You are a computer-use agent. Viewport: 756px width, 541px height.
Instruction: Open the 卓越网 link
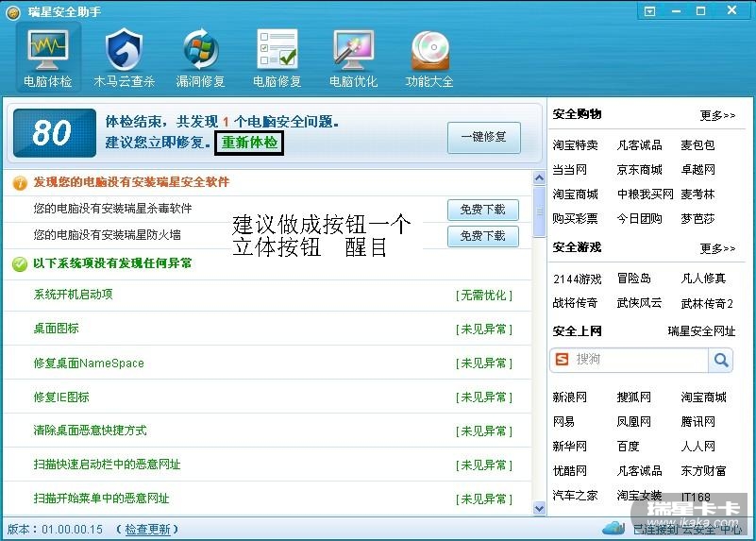click(x=697, y=170)
